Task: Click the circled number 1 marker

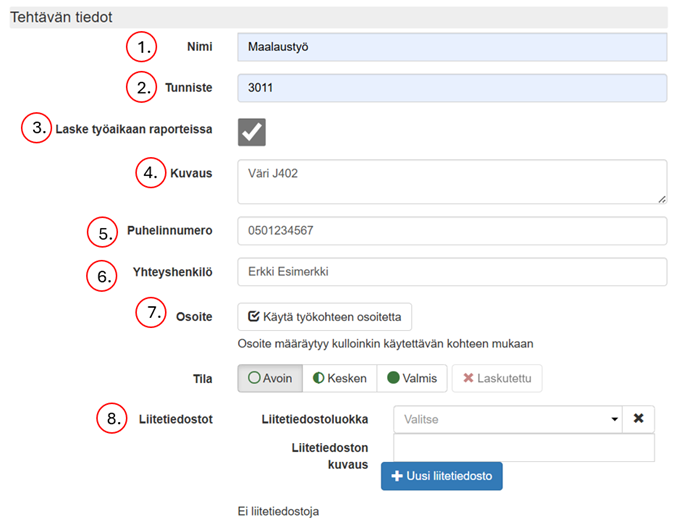Action: 143,47
